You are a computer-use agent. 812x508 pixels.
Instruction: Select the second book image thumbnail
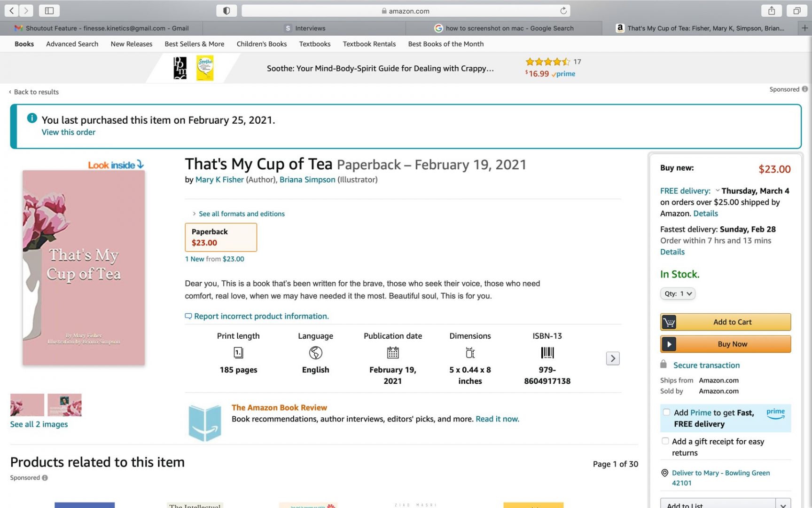64,405
